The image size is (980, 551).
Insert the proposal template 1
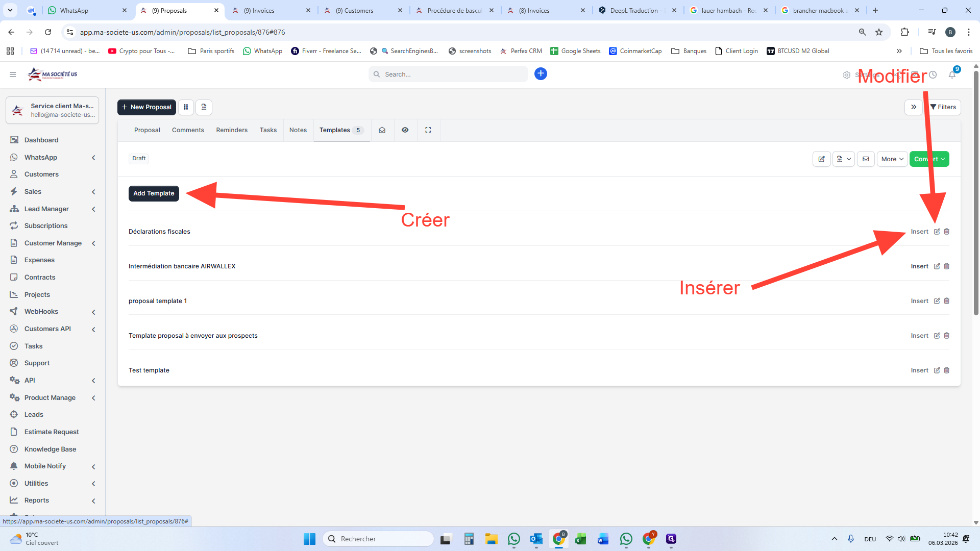(919, 301)
